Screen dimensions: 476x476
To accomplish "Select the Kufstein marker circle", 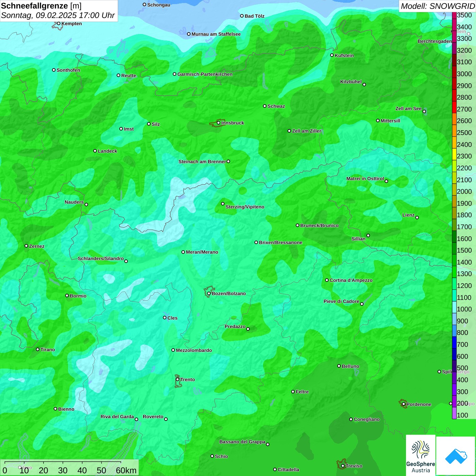I will pyautogui.click(x=332, y=55).
